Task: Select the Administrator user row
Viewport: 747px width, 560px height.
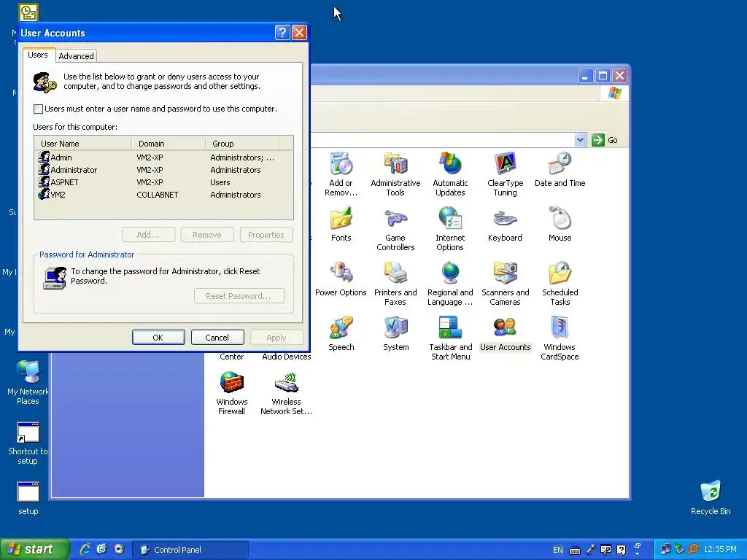Action: [163, 170]
